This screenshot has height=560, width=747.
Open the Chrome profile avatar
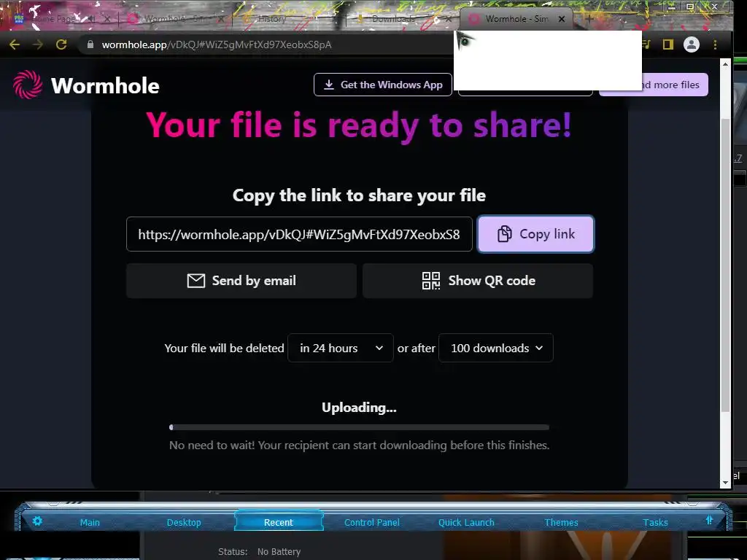coord(692,44)
